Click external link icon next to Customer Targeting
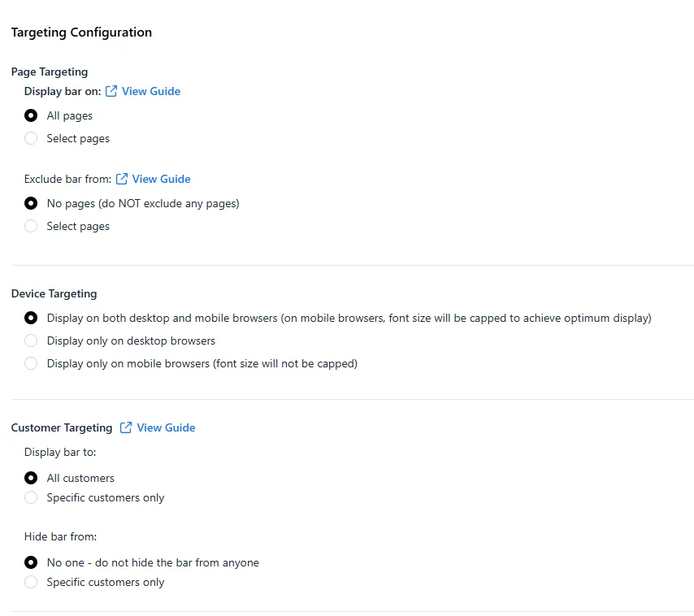 126,427
